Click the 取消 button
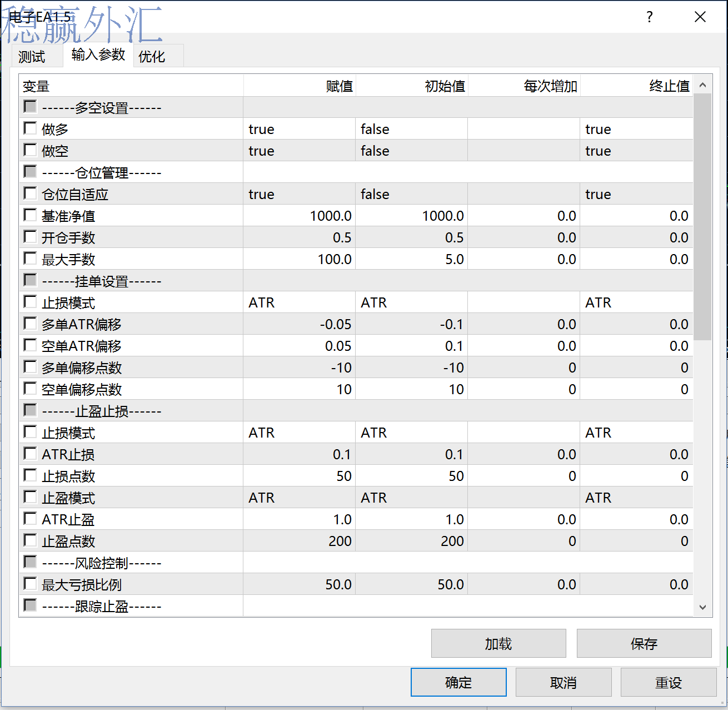 pyautogui.click(x=564, y=682)
